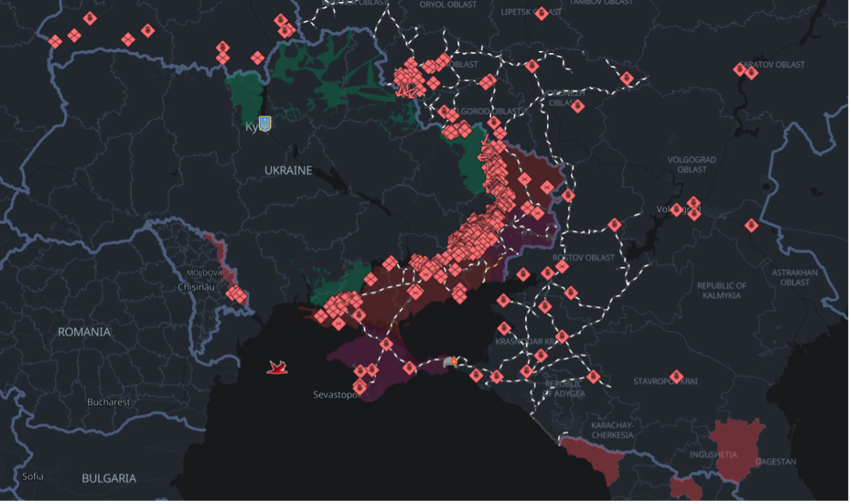The width and height of the screenshot is (851, 504).
Task: Click the burning bridge icon at Kerch Strait
Action: 451,361
